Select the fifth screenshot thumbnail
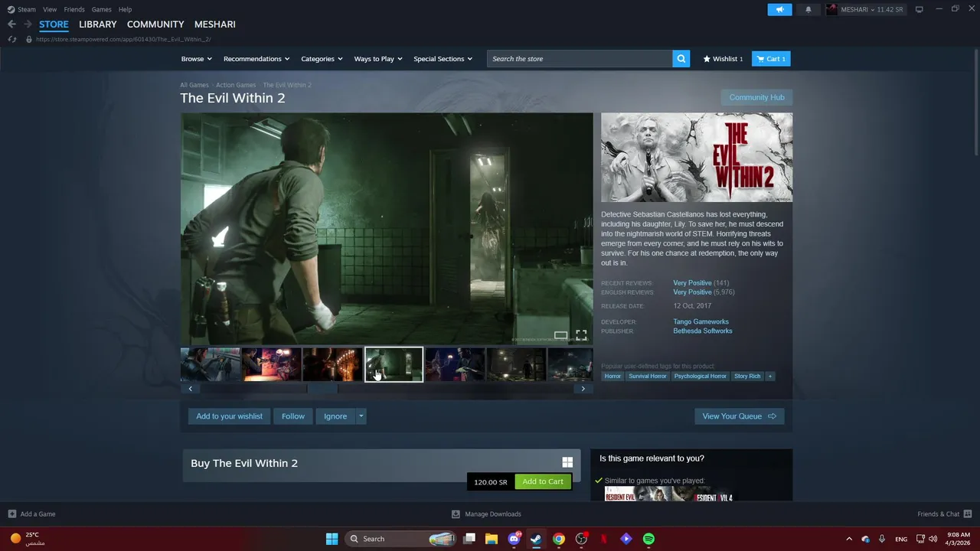The image size is (980, 551). pos(455,364)
